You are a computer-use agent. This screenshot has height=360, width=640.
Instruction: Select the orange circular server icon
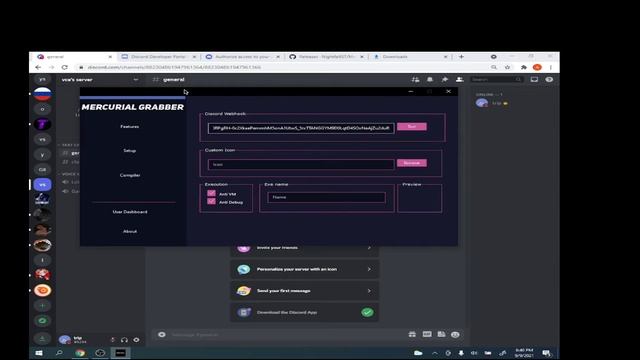(42, 290)
